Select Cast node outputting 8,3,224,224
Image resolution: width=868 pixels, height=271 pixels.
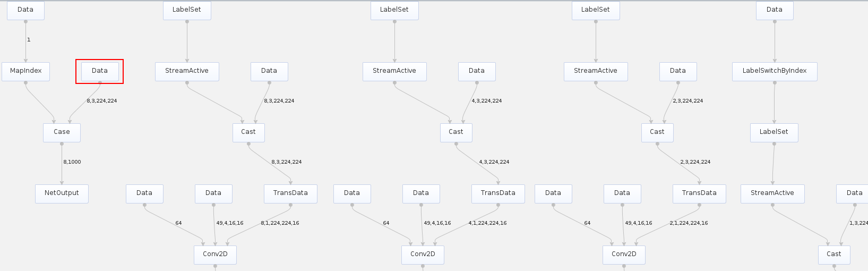point(248,132)
